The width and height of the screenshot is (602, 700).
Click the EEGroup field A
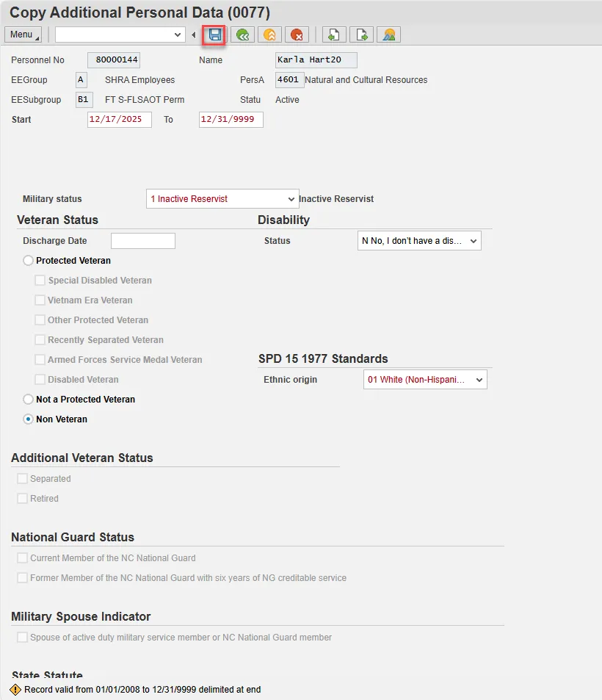(x=81, y=80)
